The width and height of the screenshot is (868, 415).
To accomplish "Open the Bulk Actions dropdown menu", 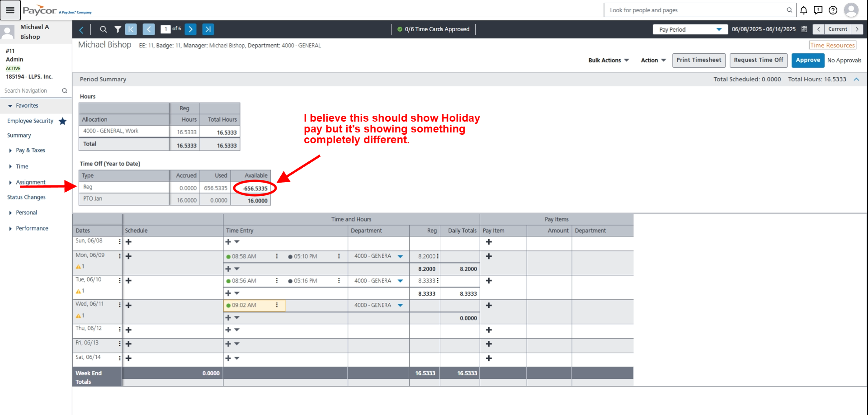I will (x=609, y=61).
